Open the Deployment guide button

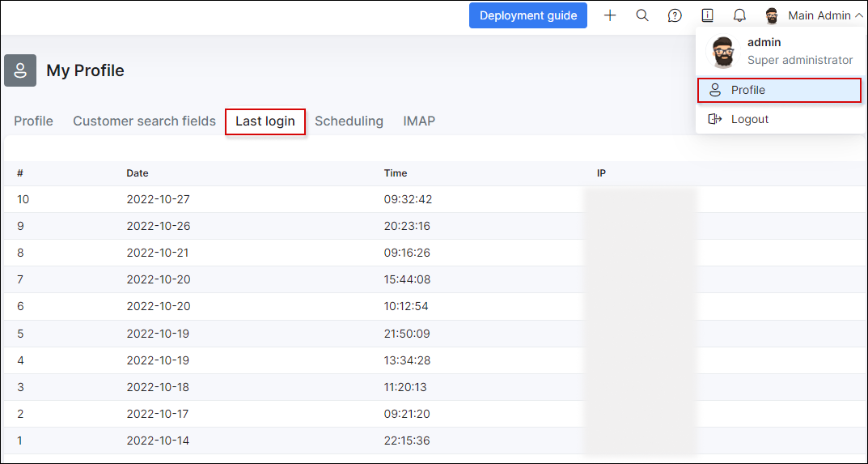coord(528,15)
